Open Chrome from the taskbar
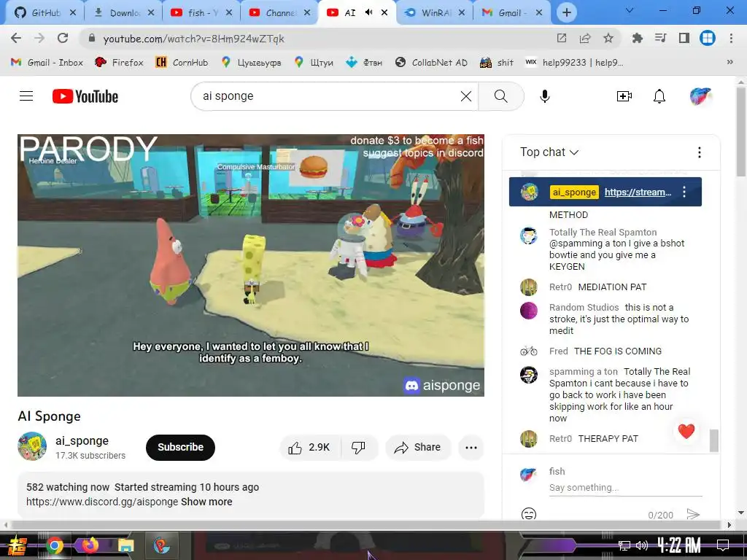 point(54,545)
